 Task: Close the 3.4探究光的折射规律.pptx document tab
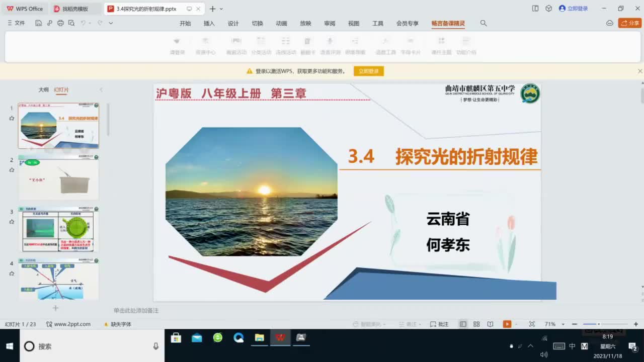198,9
